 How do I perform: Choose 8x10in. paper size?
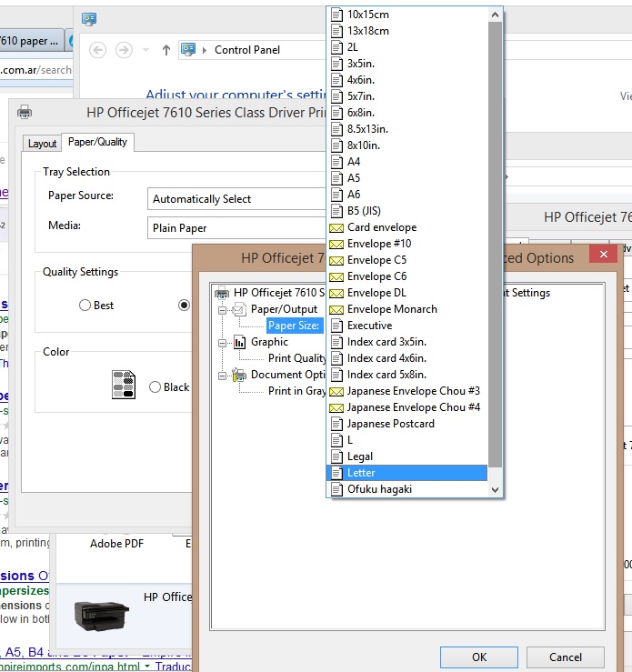tap(407, 145)
